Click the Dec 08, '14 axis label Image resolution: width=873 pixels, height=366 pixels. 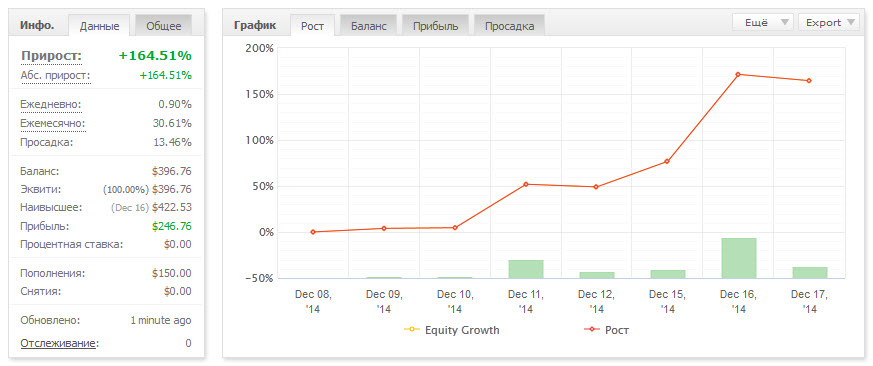313,302
